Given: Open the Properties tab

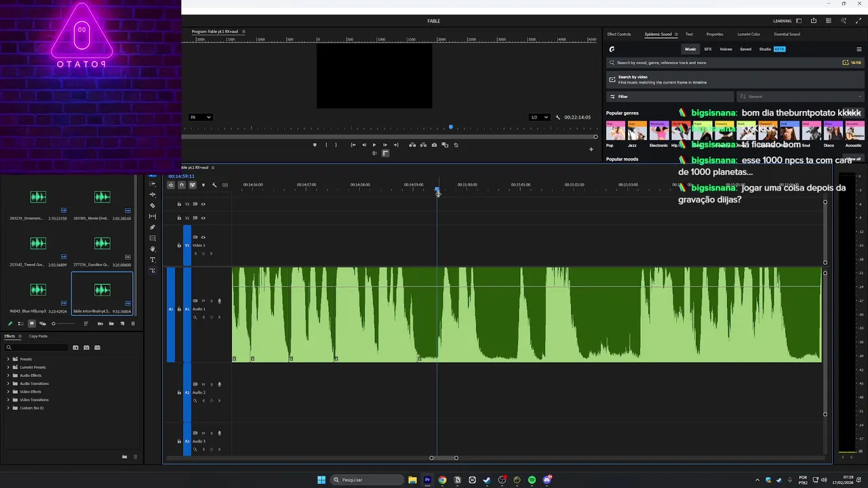Looking at the screenshot, I should coord(715,34).
